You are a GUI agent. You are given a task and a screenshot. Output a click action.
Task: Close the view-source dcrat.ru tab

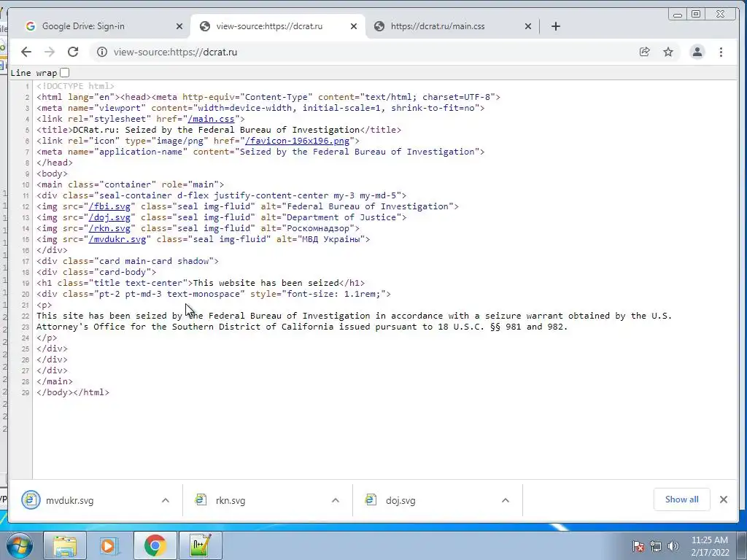tap(354, 26)
